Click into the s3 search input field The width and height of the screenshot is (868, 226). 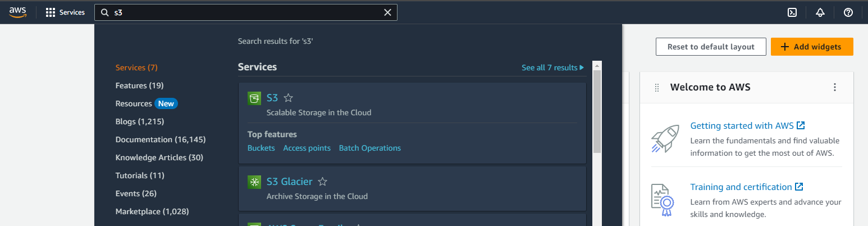247,12
